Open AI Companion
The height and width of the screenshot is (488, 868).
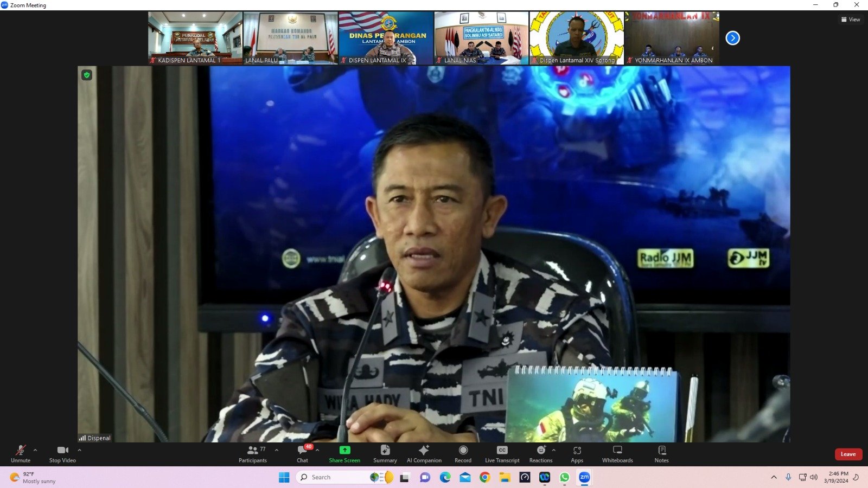424,454
